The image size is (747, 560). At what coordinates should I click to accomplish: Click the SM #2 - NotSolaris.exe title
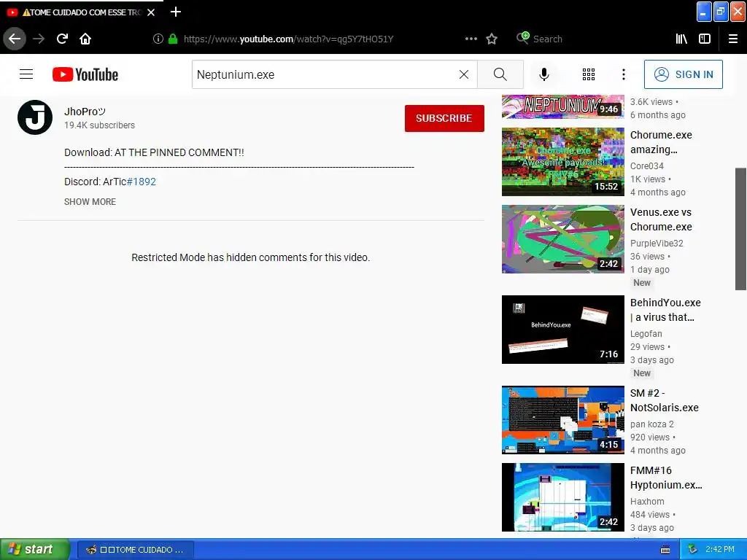click(x=664, y=400)
